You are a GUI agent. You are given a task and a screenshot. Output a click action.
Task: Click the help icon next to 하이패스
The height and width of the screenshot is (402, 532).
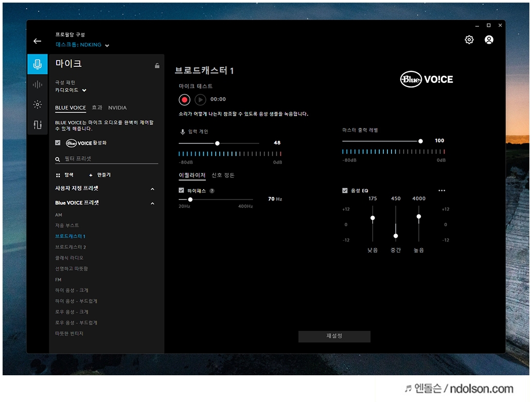click(x=211, y=191)
